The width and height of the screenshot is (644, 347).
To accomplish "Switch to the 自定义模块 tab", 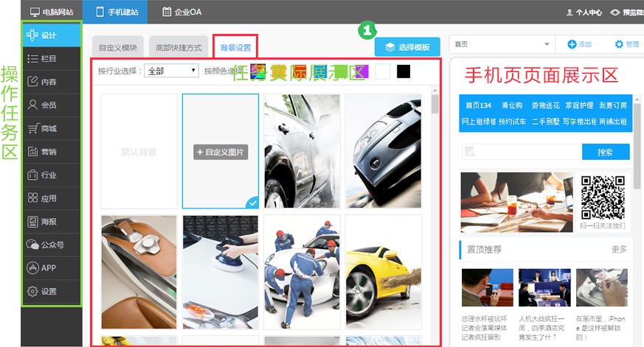I will [x=118, y=48].
